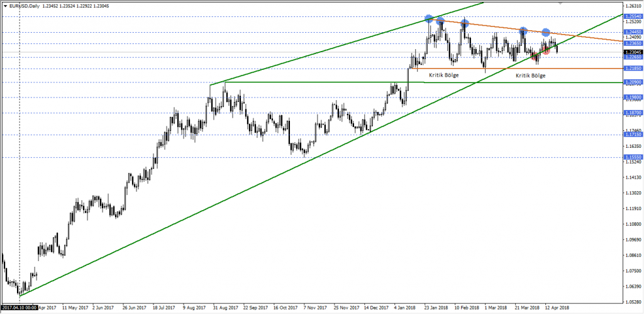The image size is (644, 314).
Task: Click the OHLC values 1.23452 1.23524 1.22922 1.23045
Action: (x=77, y=6)
